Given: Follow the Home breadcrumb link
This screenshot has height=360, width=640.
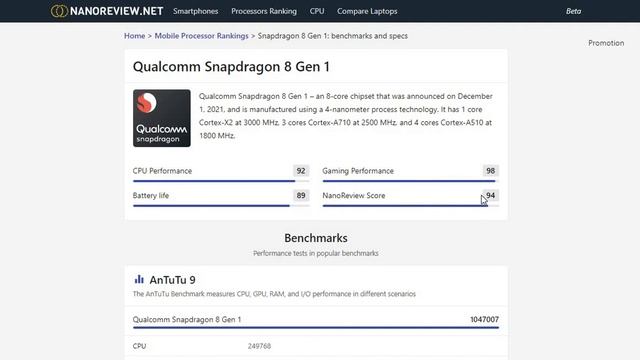Looking at the screenshot, I should 135,36.
